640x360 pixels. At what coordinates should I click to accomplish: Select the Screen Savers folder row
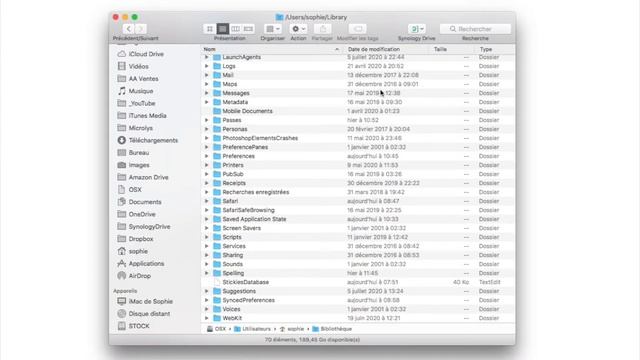click(x=358, y=228)
